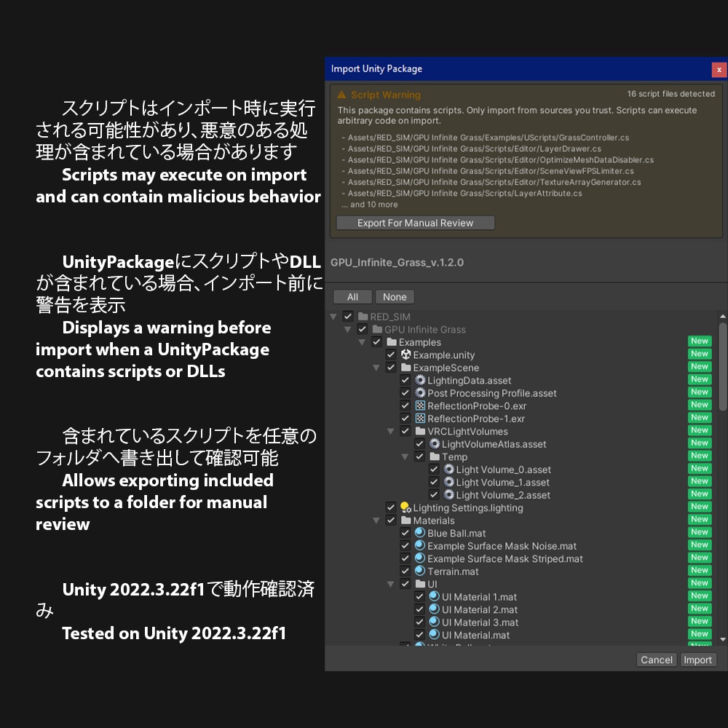Click the Light Volume_1.asset icon
Screen dimensions: 728x728
pyautogui.click(x=449, y=482)
